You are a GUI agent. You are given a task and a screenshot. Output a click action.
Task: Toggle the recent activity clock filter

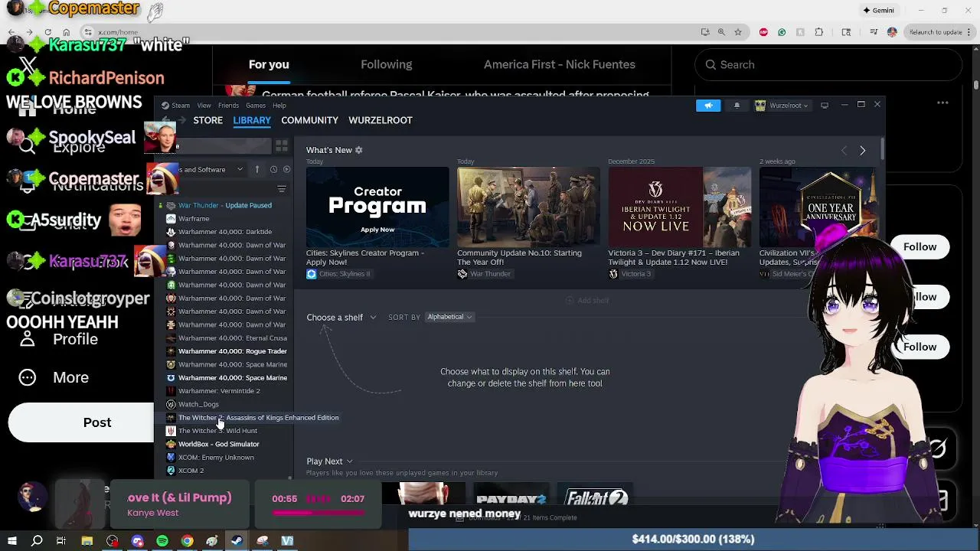(273, 170)
